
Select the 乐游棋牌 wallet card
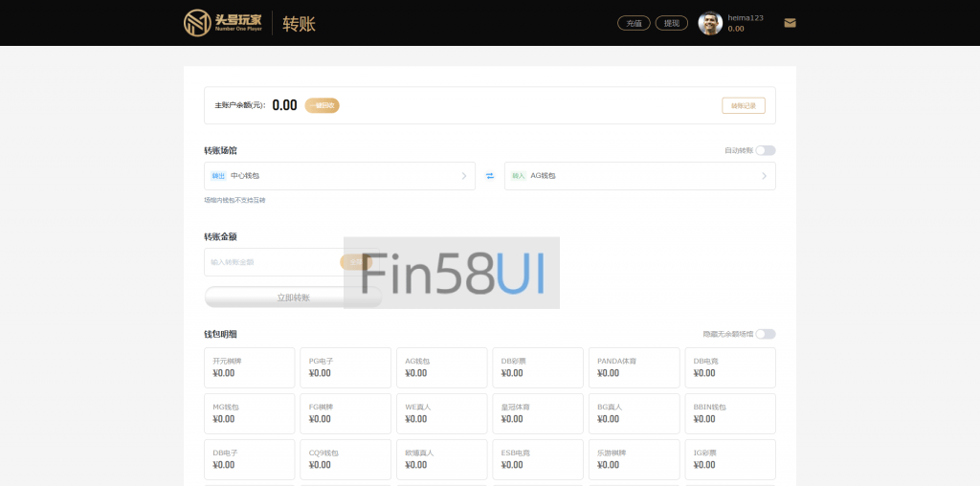635,460
